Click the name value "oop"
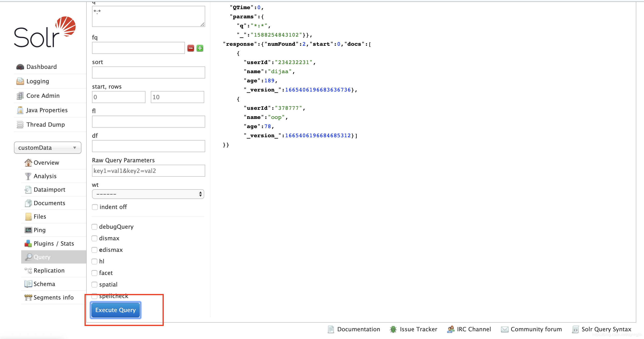Screen dimensions: 644x339 click(276, 117)
